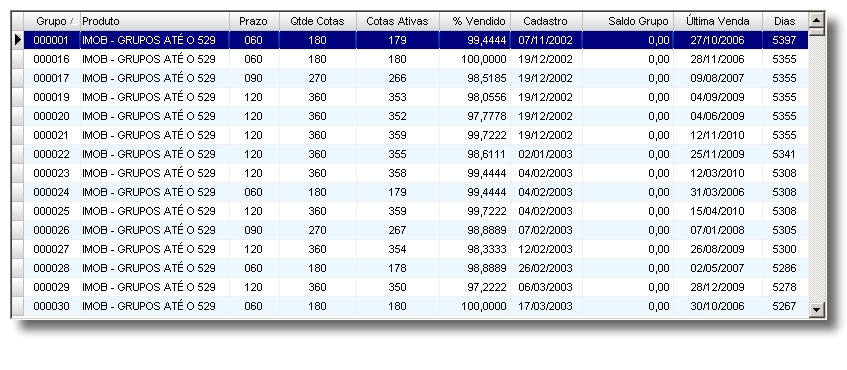Click Dias value 5278
The width and height of the screenshot is (847, 370).
pyautogui.click(x=784, y=287)
